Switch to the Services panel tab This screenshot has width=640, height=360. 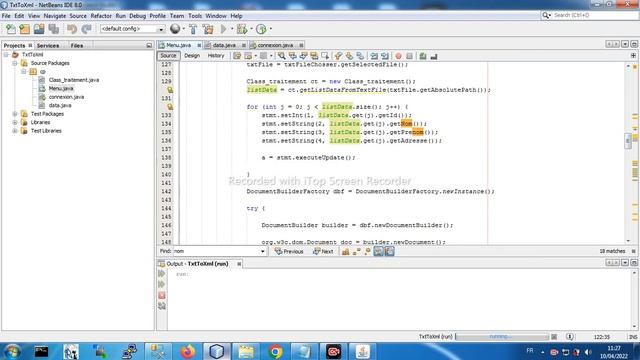click(x=48, y=46)
